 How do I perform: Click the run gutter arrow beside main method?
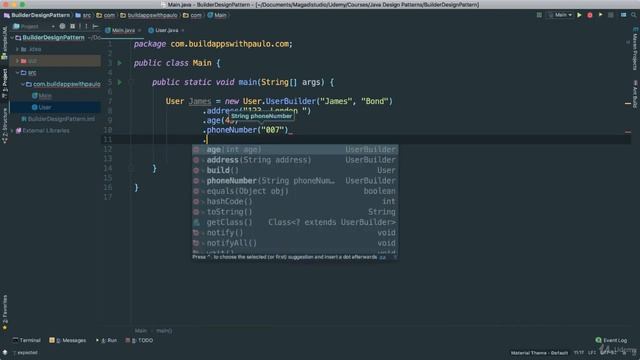[120, 82]
